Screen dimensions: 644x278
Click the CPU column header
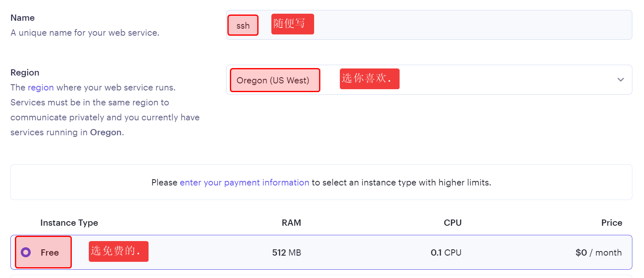coord(452,223)
